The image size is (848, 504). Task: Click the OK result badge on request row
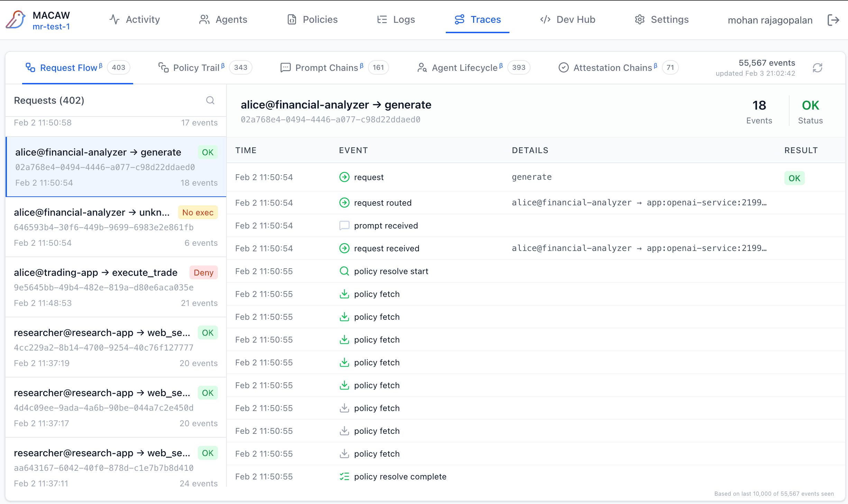click(794, 178)
